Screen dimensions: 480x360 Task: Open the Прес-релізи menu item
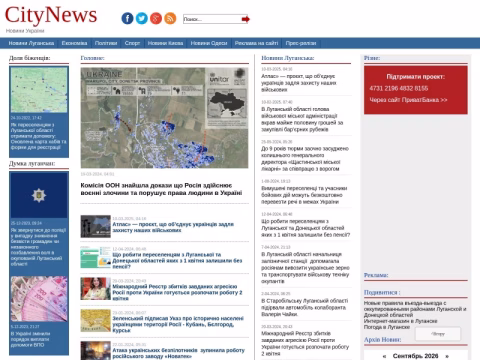tap(301, 43)
